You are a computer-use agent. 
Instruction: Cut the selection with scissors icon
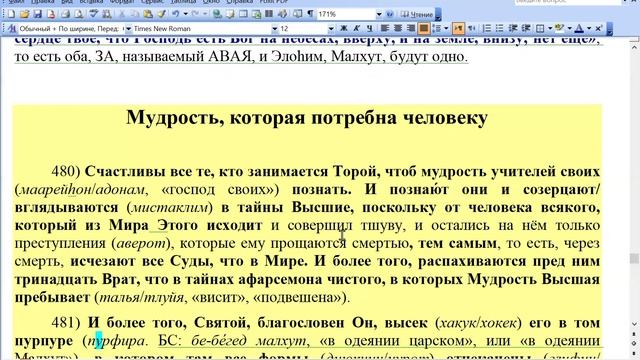(122, 14)
